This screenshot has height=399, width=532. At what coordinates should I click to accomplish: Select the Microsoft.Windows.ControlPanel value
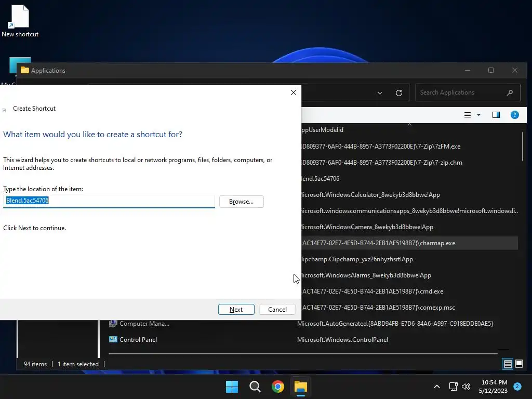(x=342, y=340)
